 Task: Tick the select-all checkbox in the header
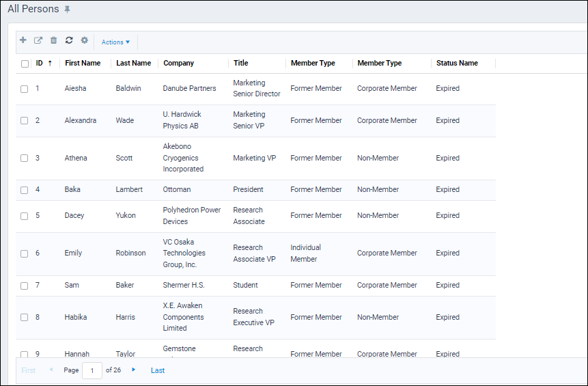click(25, 64)
